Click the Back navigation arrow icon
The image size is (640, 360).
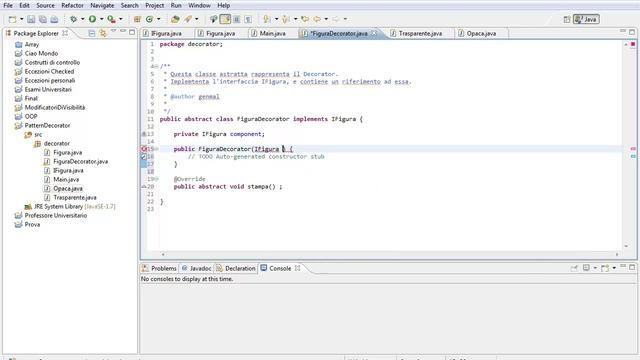(317, 19)
